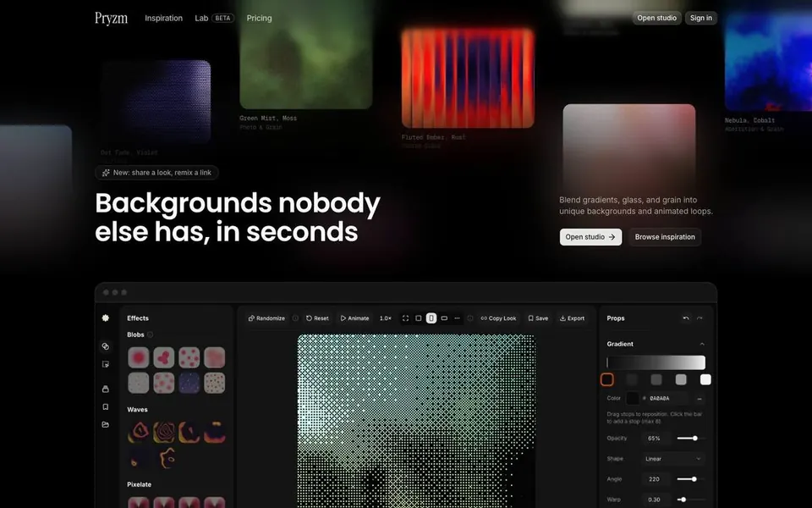Open the 1.0× speed selector

(386, 318)
